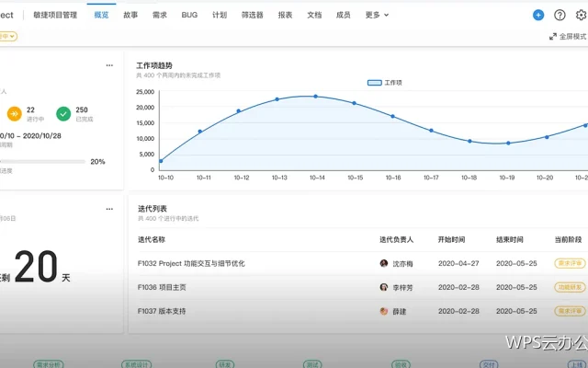
Task: Open iteration F1036 项目主页
Action: (x=162, y=287)
